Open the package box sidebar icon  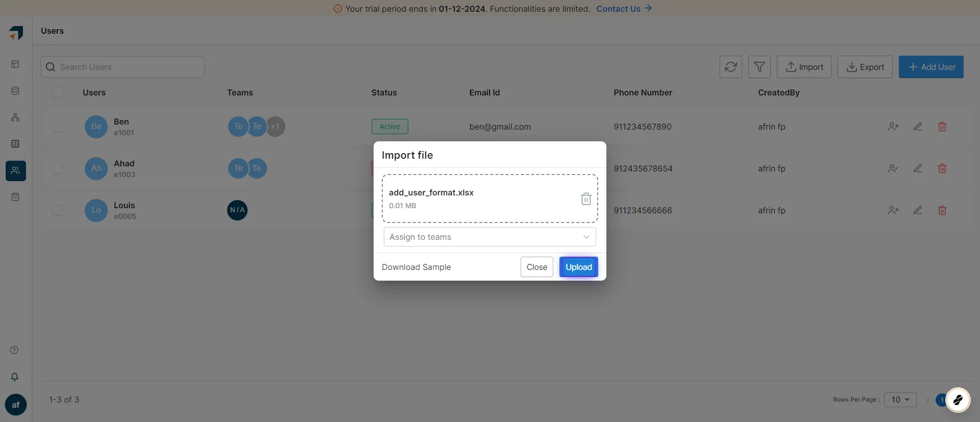[15, 197]
